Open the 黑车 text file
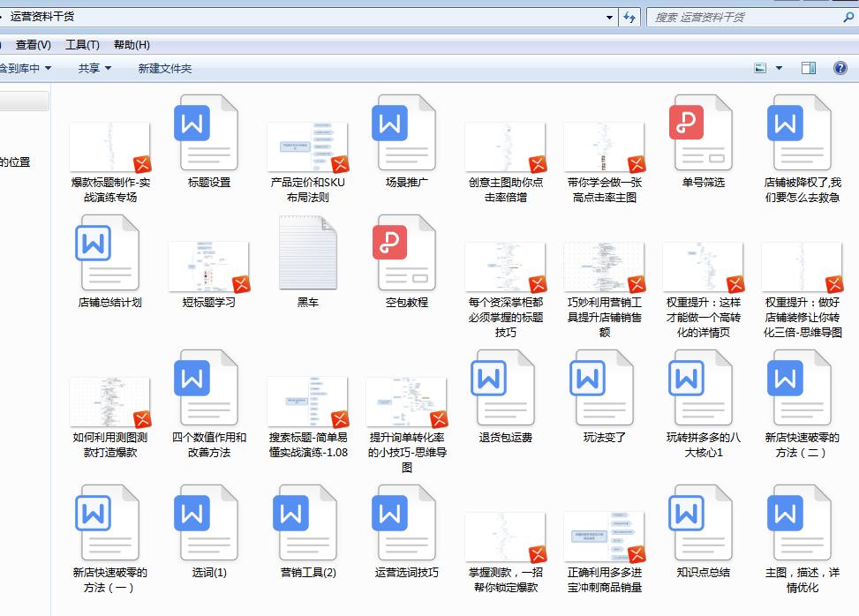859x616 pixels. coord(306,254)
